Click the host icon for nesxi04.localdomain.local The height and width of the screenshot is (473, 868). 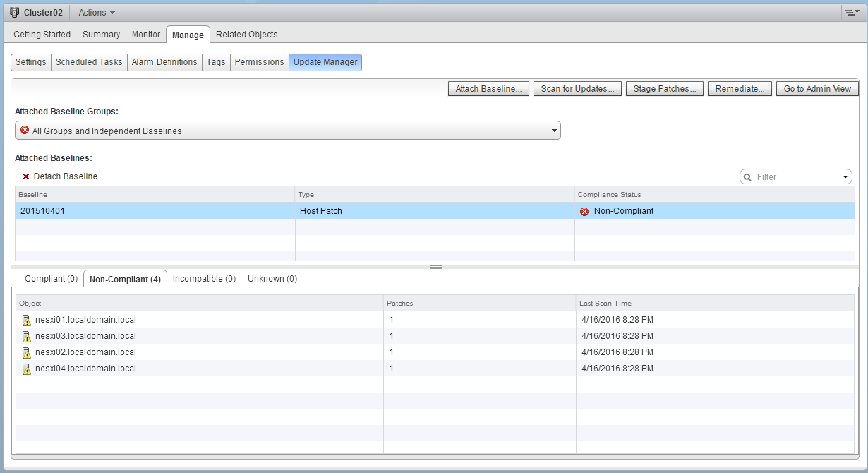coord(26,369)
